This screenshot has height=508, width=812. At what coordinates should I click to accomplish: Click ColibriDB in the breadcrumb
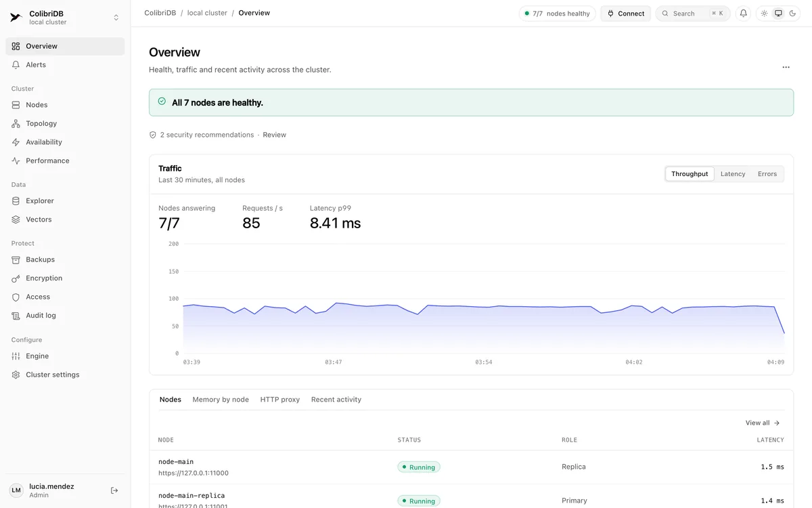[x=160, y=13]
